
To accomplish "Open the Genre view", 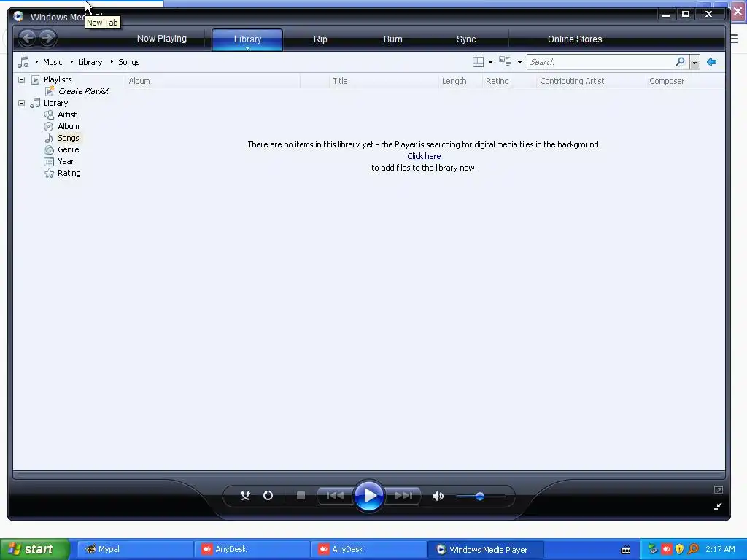I will coord(68,149).
